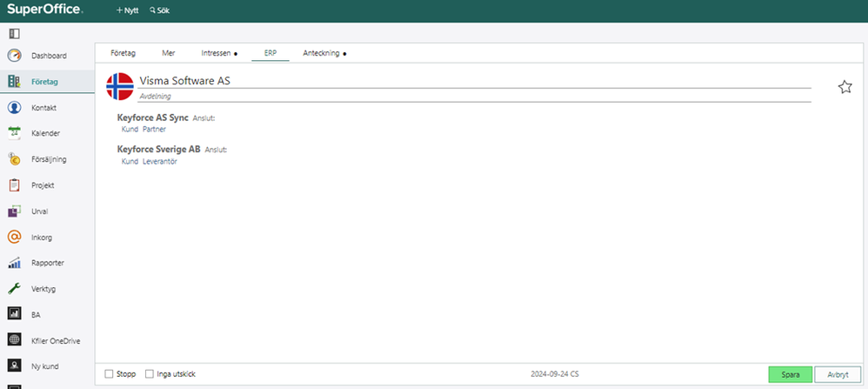Open the Rapporter chart icon

(x=15, y=263)
